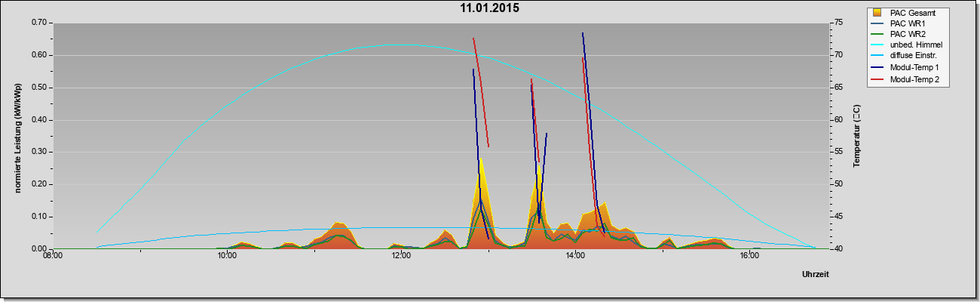Image resolution: width=980 pixels, height=302 pixels.
Task: Click the 0.30 left axis value
Action: [x=39, y=152]
